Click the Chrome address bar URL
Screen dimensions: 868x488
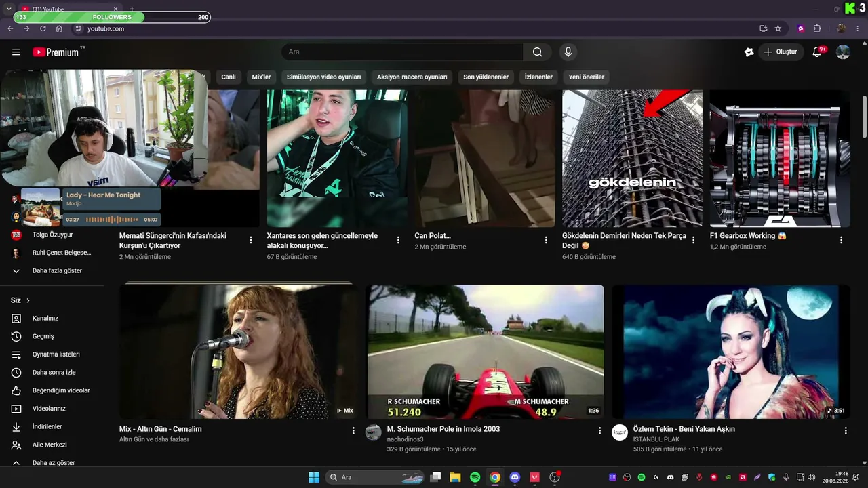(106, 28)
